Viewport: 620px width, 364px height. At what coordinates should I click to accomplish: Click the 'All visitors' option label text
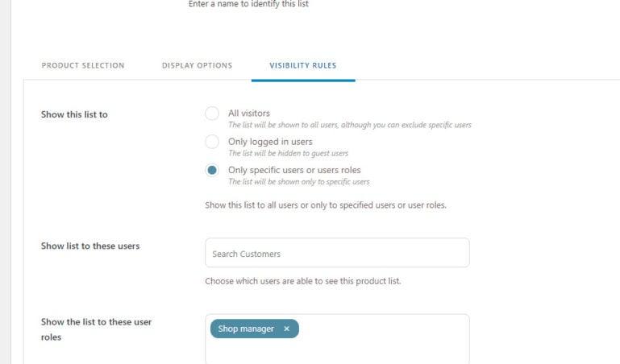pos(249,114)
